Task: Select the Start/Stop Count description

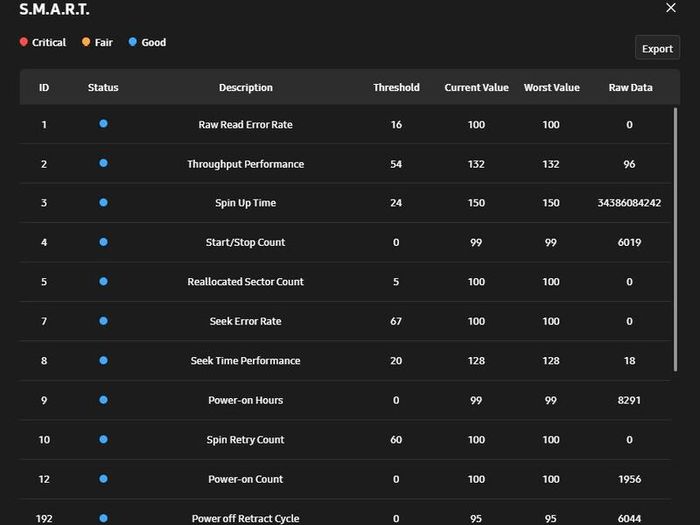Action: point(245,242)
